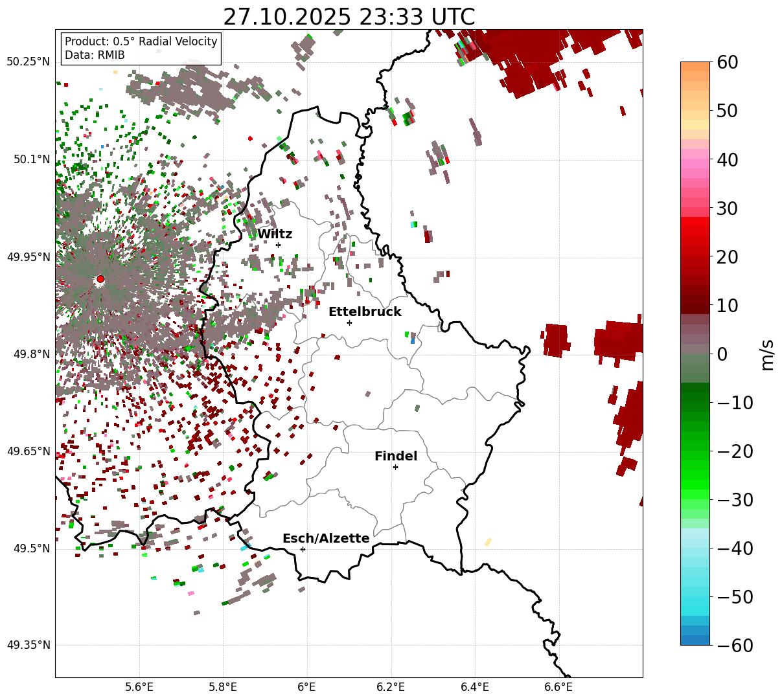Click the colorbar label −30

click(735, 499)
